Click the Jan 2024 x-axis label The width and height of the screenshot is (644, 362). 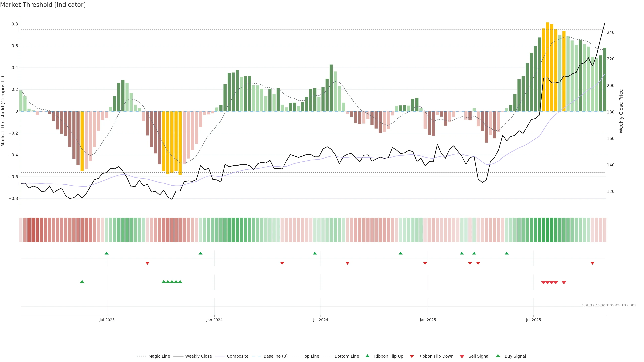tap(214, 320)
